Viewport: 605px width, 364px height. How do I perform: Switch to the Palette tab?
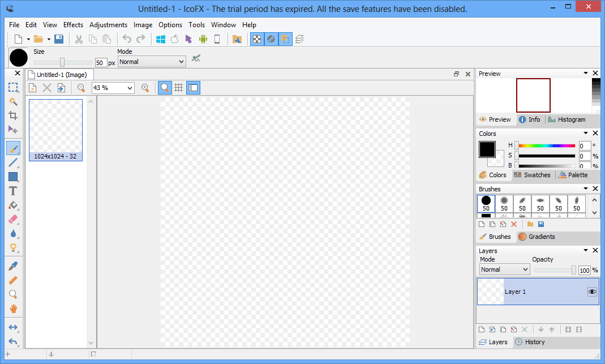click(573, 175)
